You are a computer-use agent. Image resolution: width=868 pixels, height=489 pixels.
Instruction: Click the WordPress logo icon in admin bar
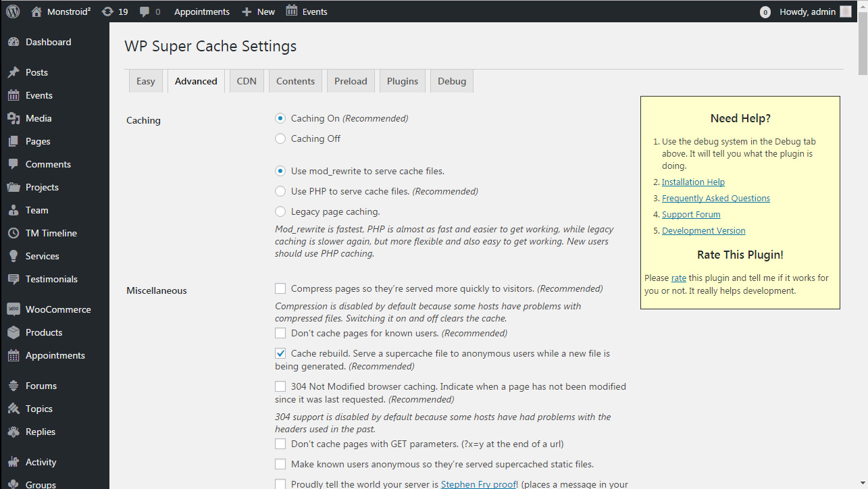(13, 11)
